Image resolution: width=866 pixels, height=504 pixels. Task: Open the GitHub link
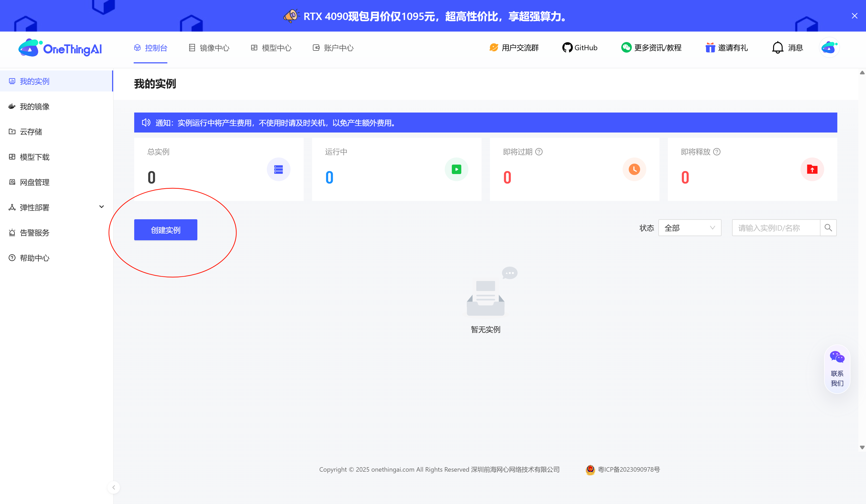pyautogui.click(x=580, y=48)
